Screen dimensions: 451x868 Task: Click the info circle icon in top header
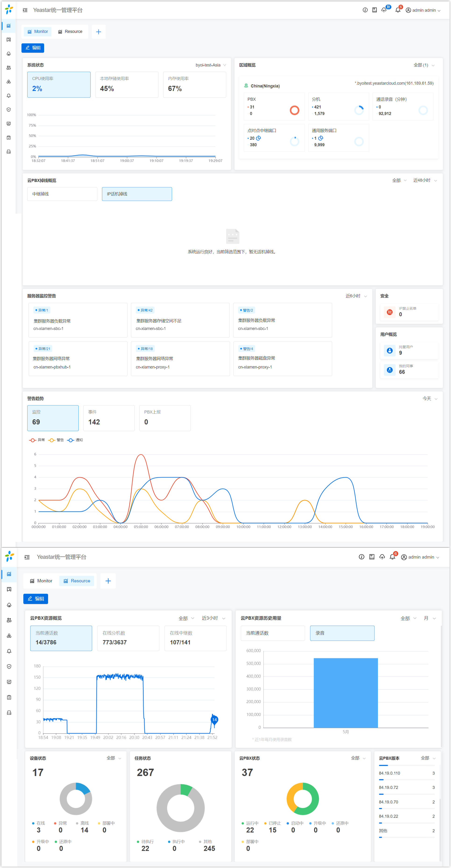pyautogui.click(x=365, y=10)
